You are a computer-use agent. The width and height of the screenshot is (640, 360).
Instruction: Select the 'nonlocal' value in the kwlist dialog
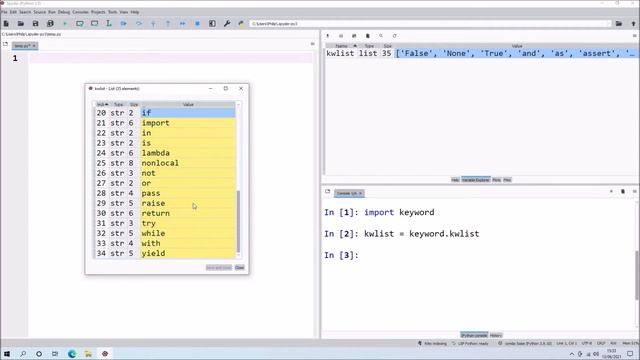click(x=188, y=163)
